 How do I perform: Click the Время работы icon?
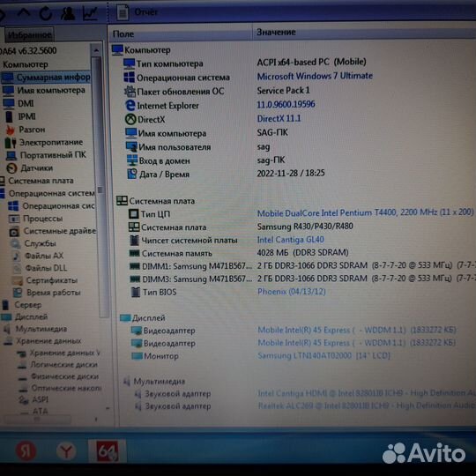(18, 293)
